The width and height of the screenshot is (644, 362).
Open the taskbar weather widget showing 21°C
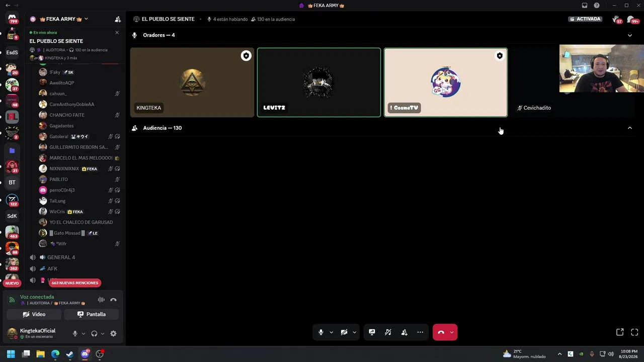click(x=524, y=354)
